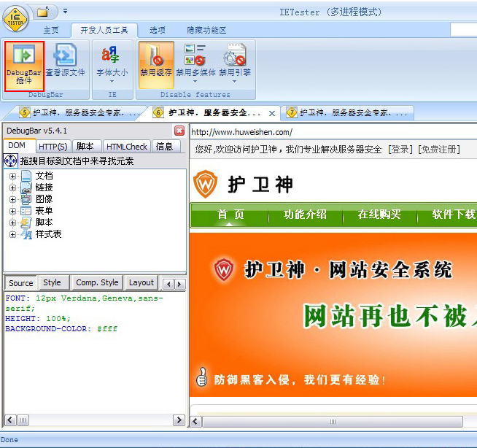
Task: Click the web page horizontal scrollbar thumb
Action: 333,422
